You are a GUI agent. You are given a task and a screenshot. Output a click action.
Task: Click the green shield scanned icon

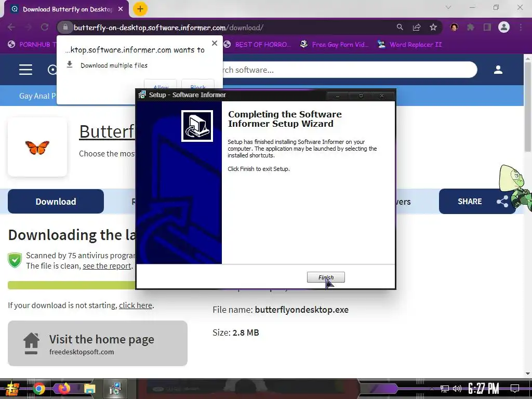click(x=15, y=260)
